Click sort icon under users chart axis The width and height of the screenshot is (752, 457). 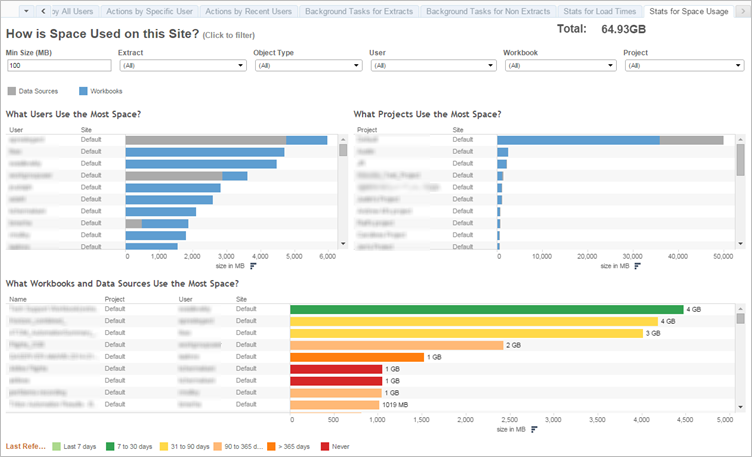click(253, 266)
